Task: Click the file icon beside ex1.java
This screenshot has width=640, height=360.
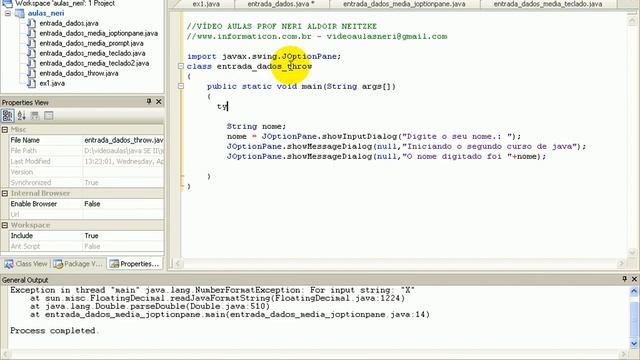Action: pyautogui.click(x=31, y=83)
